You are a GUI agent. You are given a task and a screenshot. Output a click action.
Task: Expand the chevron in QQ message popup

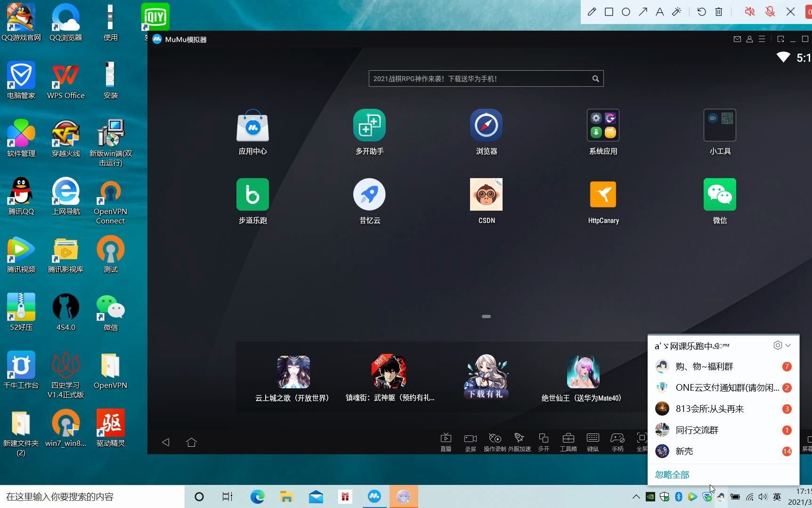(788, 345)
